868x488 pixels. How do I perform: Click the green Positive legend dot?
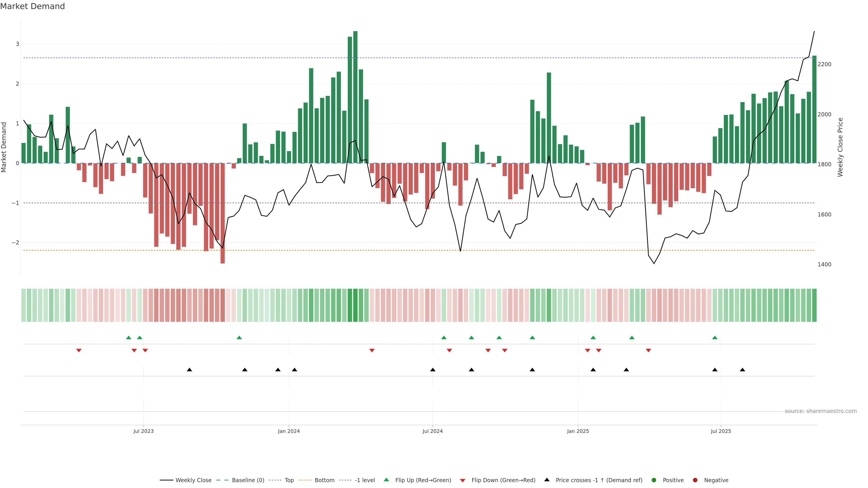(654, 480)
